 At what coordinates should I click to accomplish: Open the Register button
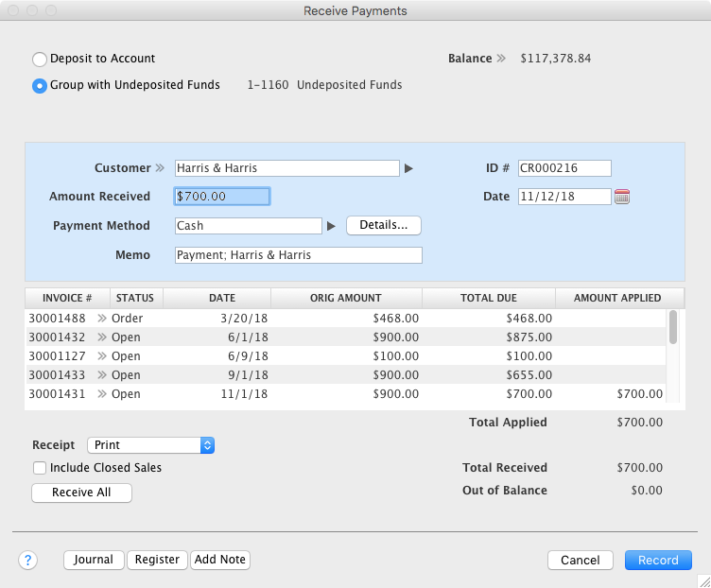(157, 560)
